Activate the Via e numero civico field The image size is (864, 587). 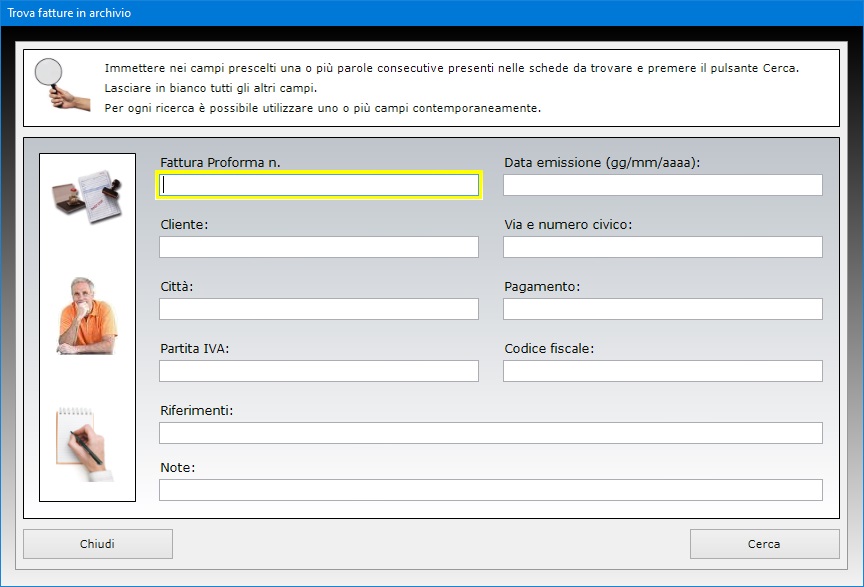click(662, 247)
